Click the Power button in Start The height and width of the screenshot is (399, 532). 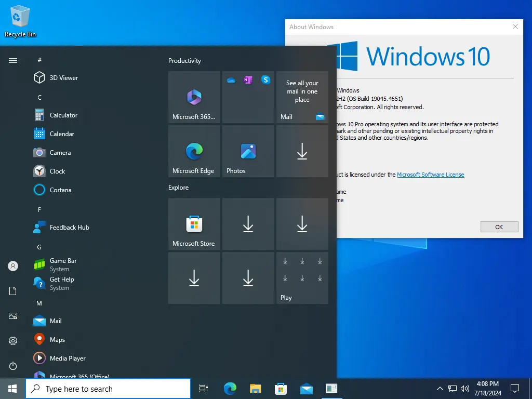[13, 366]
